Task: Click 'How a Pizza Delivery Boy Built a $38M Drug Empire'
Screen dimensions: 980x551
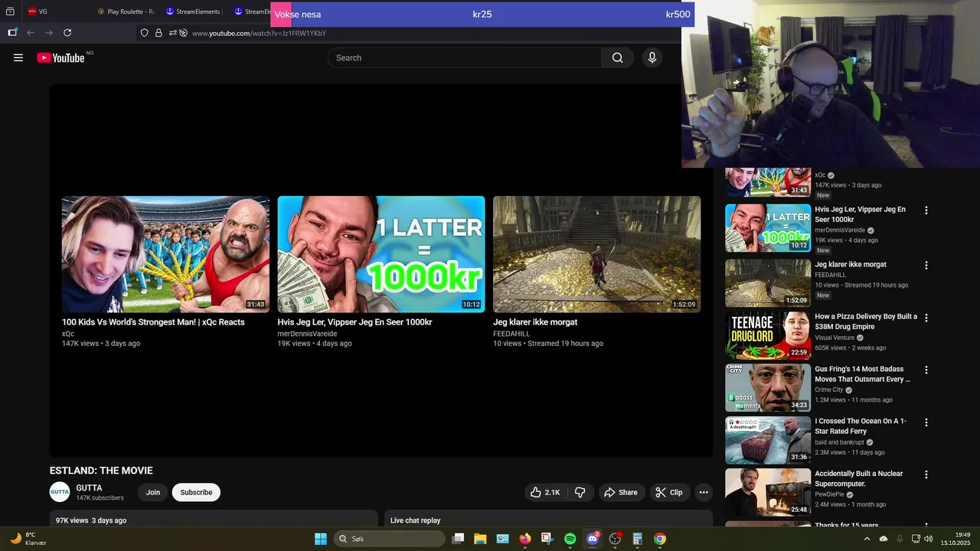Action: coord(866,321)
